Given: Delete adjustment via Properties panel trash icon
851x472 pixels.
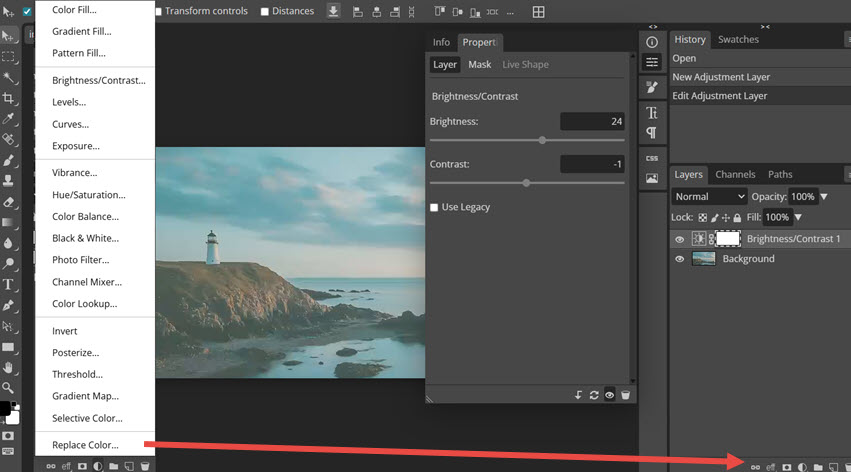Looking at the screenshot, I should click(x=625, y=395).
